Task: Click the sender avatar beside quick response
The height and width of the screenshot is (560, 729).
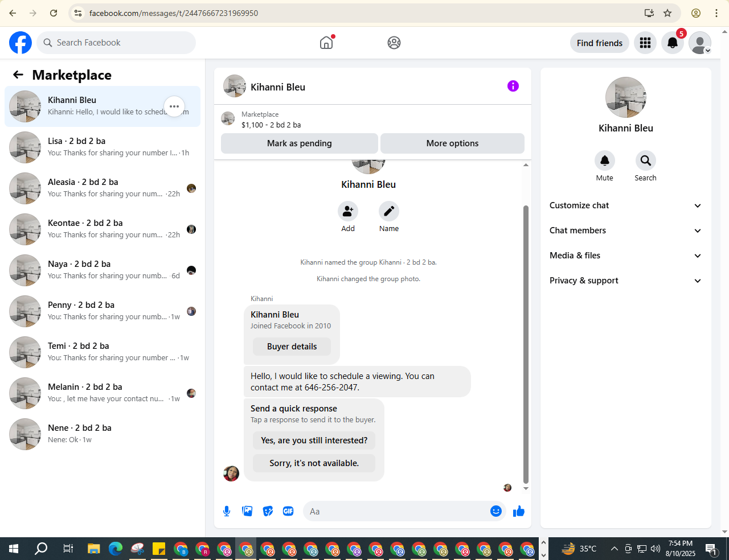Action: coord(231,473)
